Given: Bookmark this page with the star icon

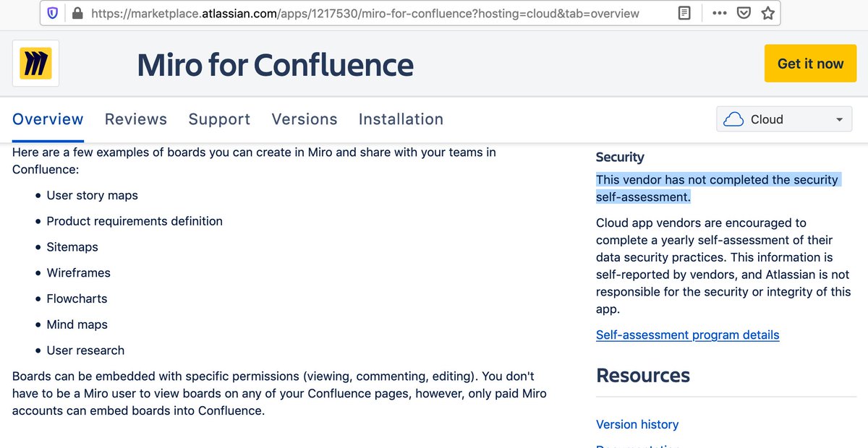Looking at the screenshot, I should [768, 13].
